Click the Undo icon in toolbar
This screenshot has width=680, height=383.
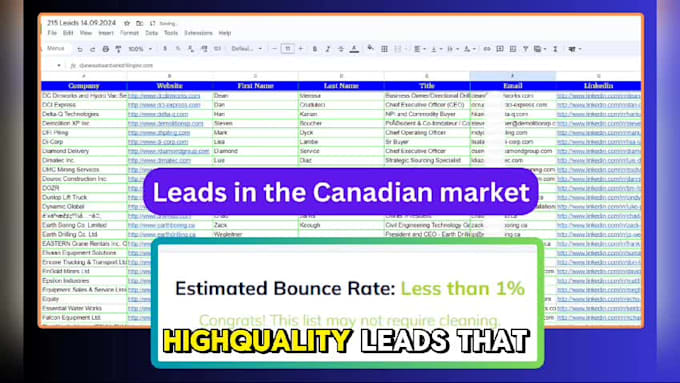coord(80,49)
